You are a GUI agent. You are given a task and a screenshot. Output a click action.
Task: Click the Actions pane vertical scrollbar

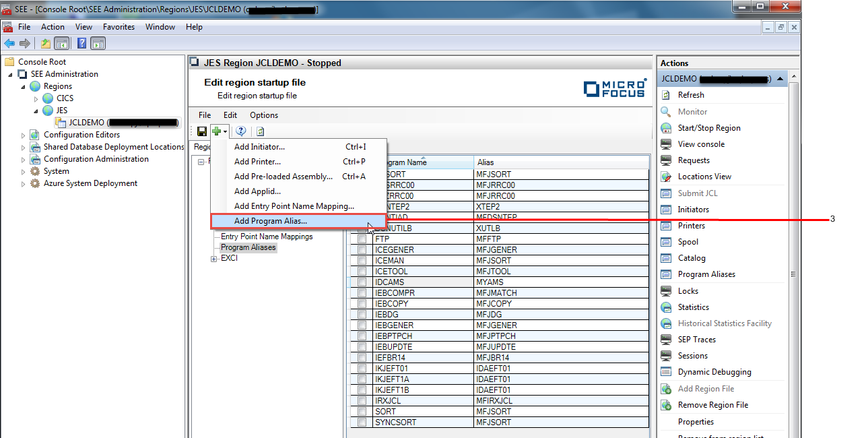coord(793,274)
